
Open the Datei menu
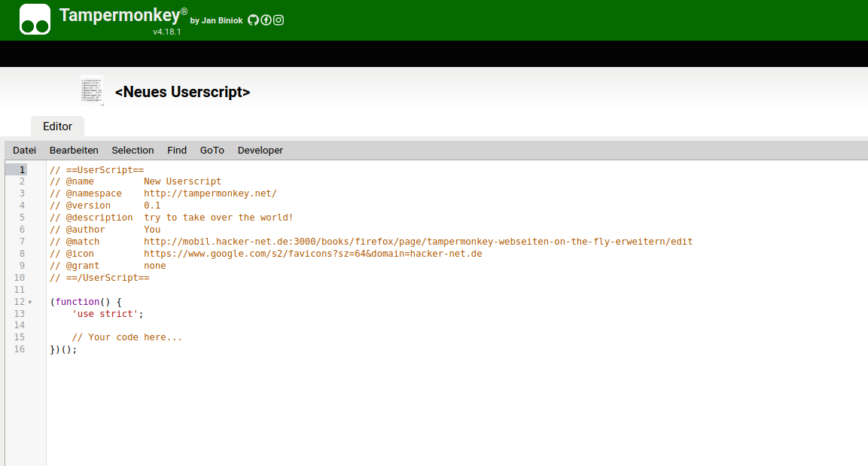coord(24,150)
